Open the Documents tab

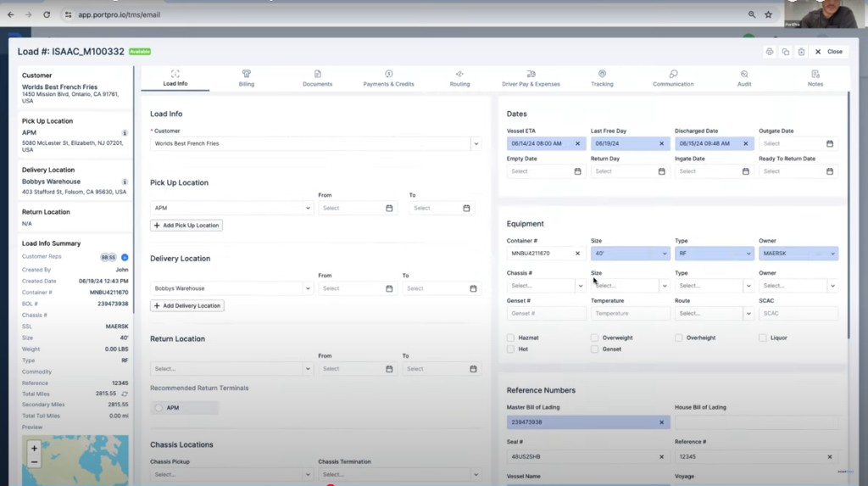317,78
